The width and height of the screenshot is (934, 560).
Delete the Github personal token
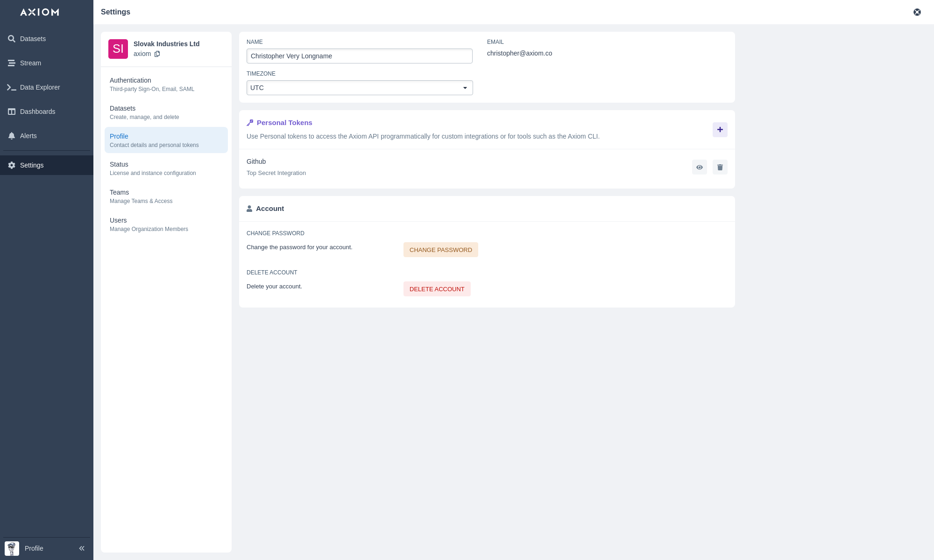720,167
